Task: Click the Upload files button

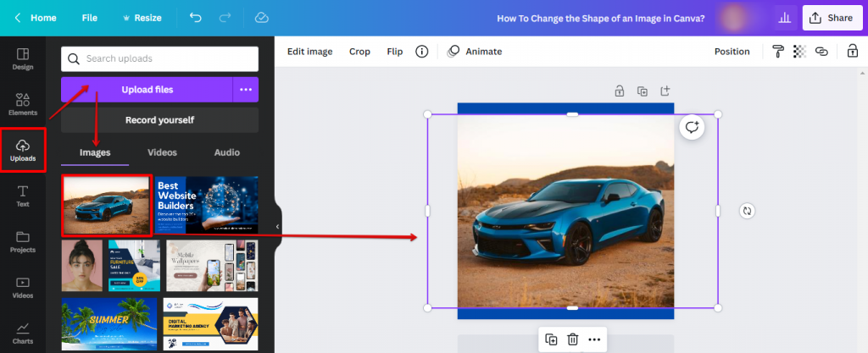Action: [x=148, y=90]
